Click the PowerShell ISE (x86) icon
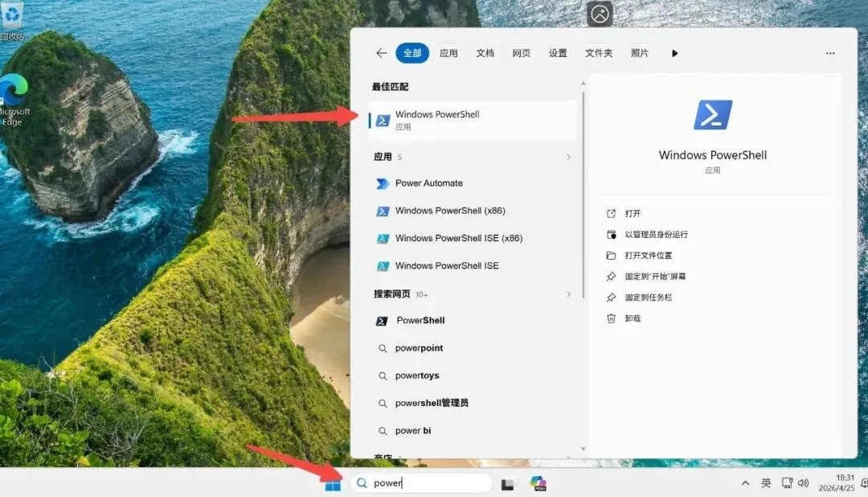 click(382, 239)
